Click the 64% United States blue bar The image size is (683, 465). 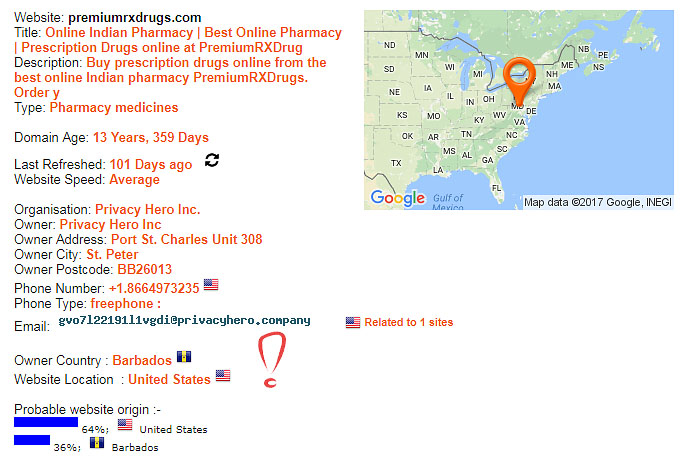46,422
